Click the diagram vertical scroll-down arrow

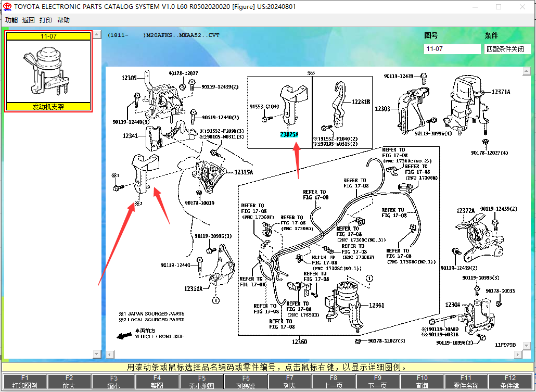(527, 346)
